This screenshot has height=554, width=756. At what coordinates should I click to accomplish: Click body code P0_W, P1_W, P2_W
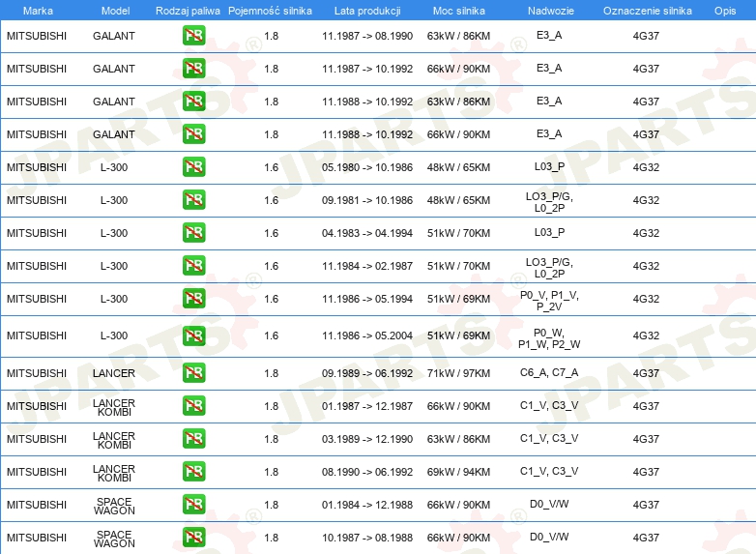(x=549, y=338)
